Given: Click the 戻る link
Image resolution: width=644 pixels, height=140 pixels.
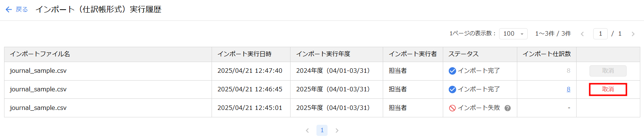Looking at the screenshot, I should (22, 10).
